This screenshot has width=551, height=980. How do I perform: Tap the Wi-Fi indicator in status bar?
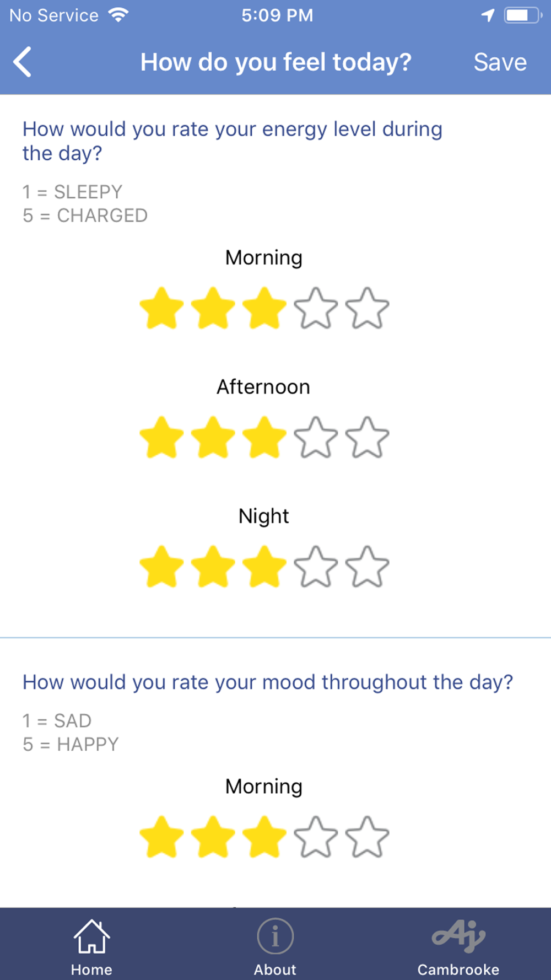118,15
